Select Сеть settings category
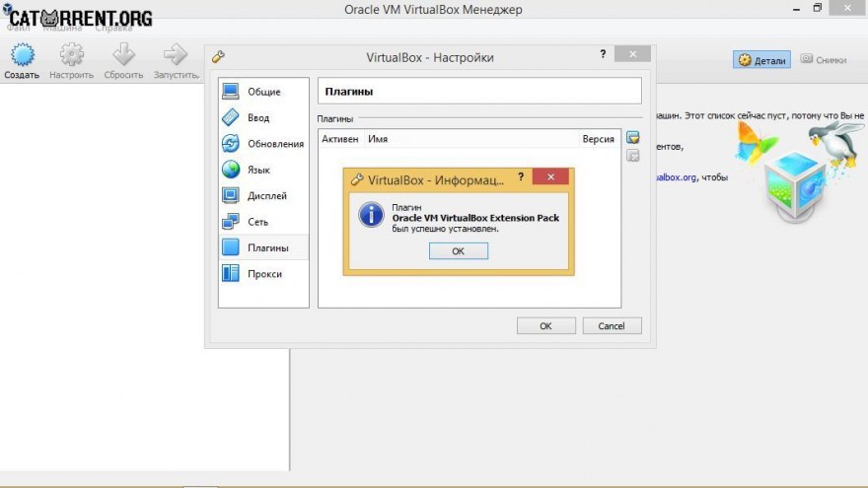 [263, 221]
